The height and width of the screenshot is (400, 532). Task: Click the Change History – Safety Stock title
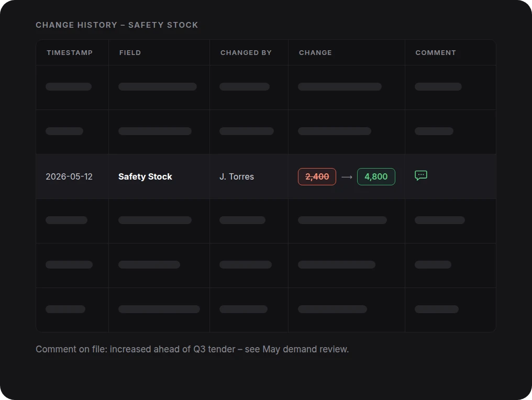[x=117, y=25]
